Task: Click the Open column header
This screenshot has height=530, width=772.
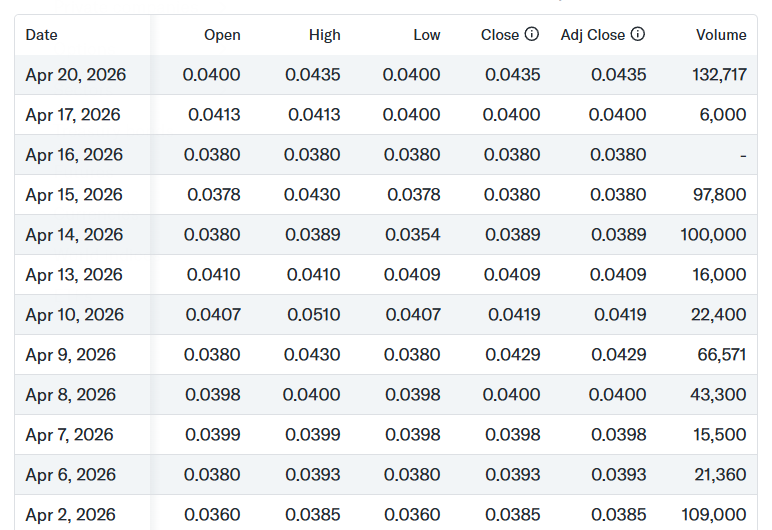Action: (222, 35)
